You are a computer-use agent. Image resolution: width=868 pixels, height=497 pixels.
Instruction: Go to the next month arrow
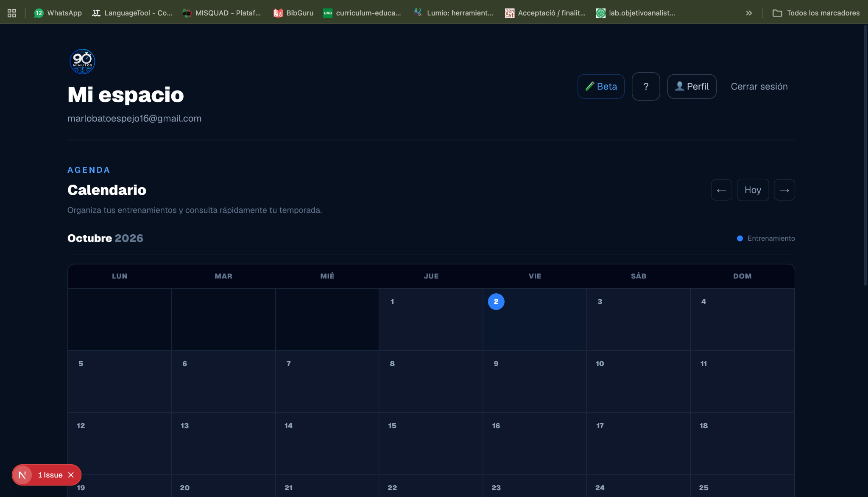(784, 190)
